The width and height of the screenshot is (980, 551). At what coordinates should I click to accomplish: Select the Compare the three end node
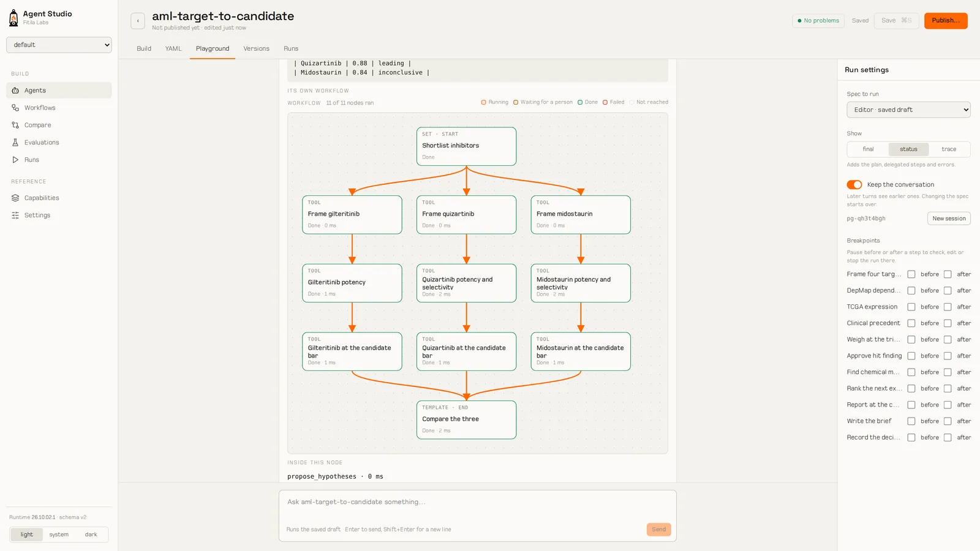pyautogui.click(x=466, y=420)
